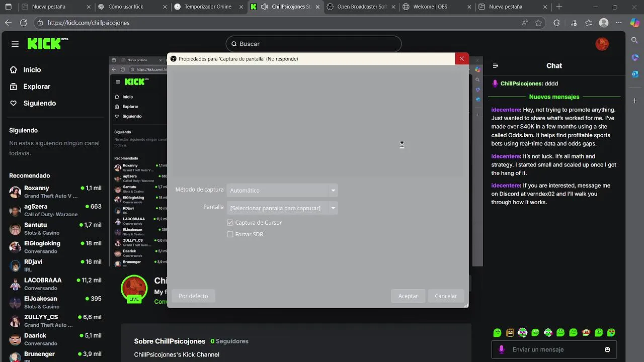
Task: Open recommended channel ElJoakosan
Action: [55, 302]
